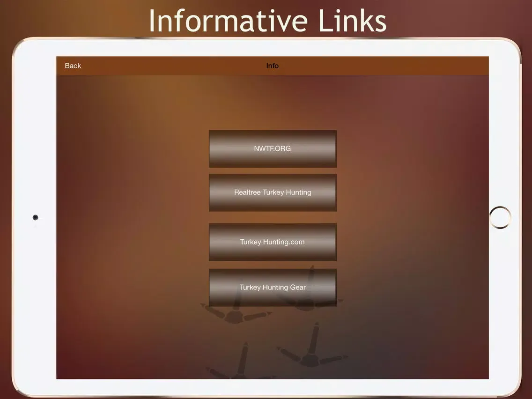Go back using the Back button

point(73,66)
